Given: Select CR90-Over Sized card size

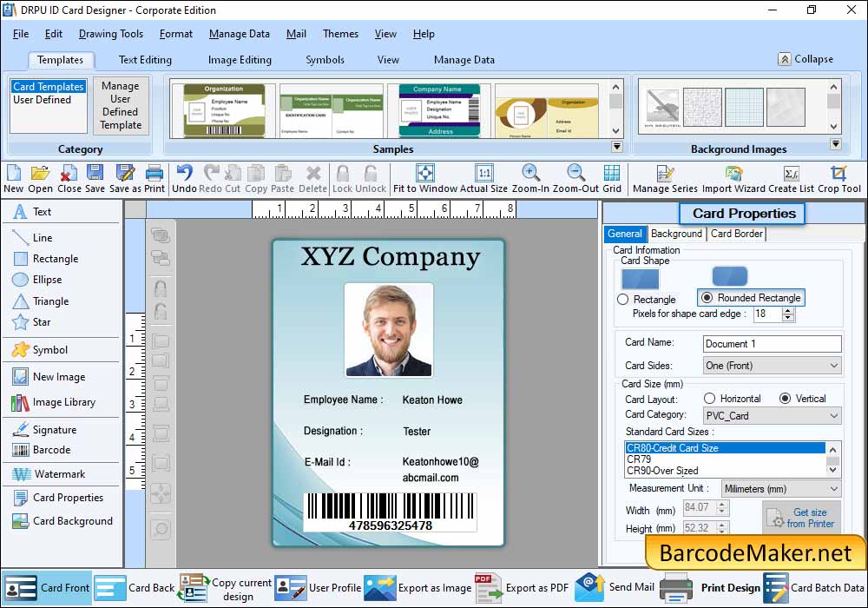Looking at the screenshot, I should coord(725,471).
